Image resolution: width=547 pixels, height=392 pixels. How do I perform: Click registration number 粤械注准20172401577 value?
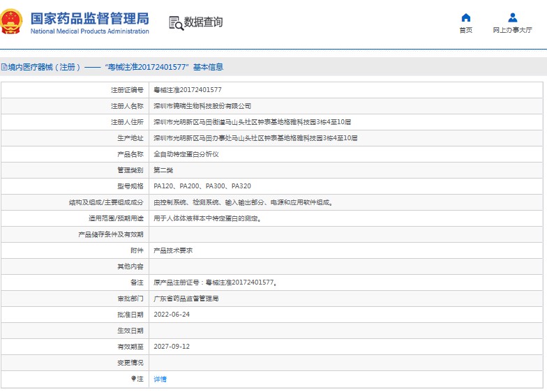click(x=187, y=90)
